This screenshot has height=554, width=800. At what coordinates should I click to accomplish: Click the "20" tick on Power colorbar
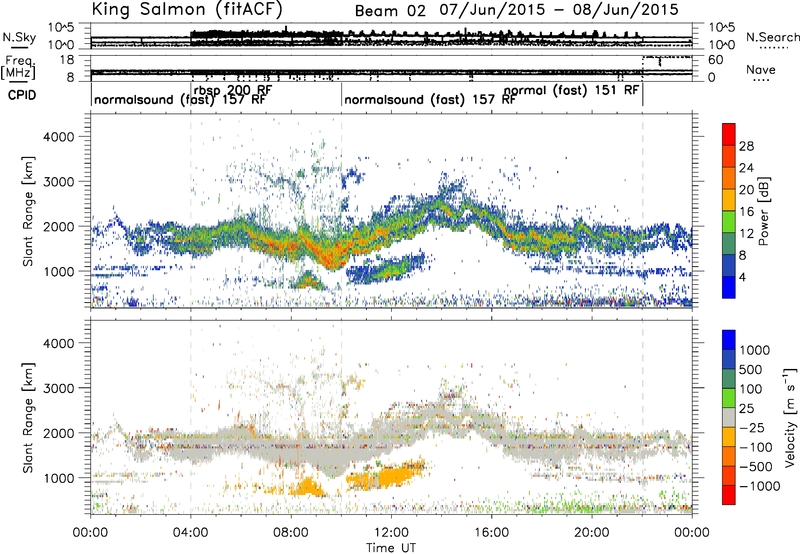[746, 190]
